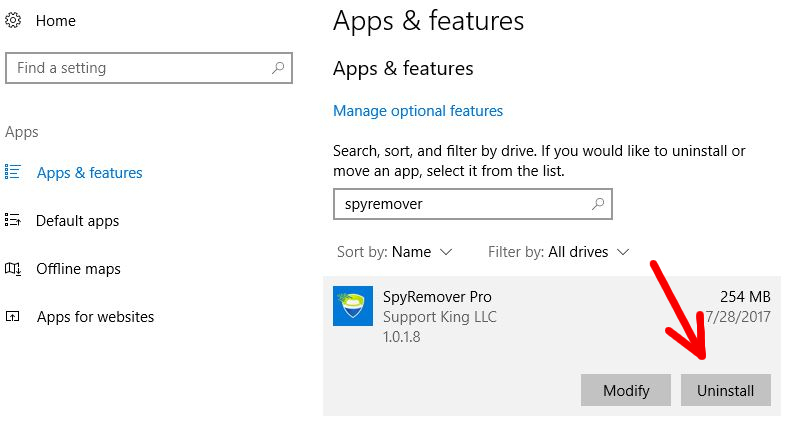Viewport: 807px width, 425px height.
Task: Click the Modify button
Action: 626,390
